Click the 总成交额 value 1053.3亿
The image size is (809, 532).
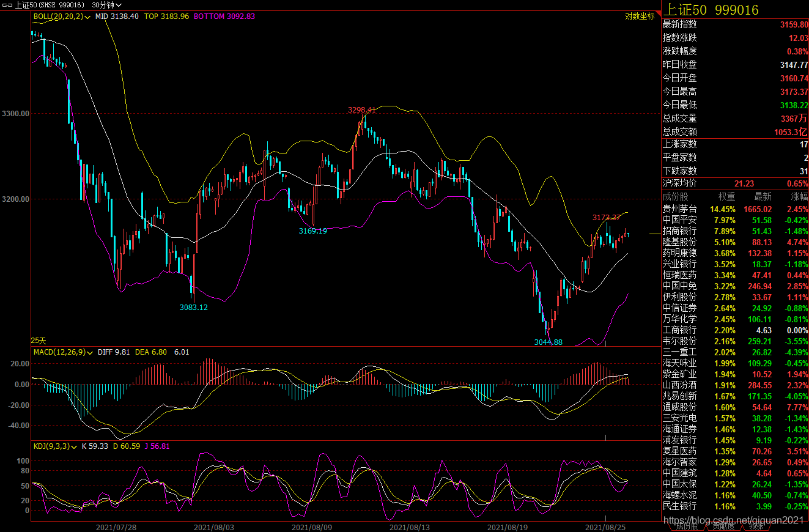pyautogui.click(x=792, y=131)
